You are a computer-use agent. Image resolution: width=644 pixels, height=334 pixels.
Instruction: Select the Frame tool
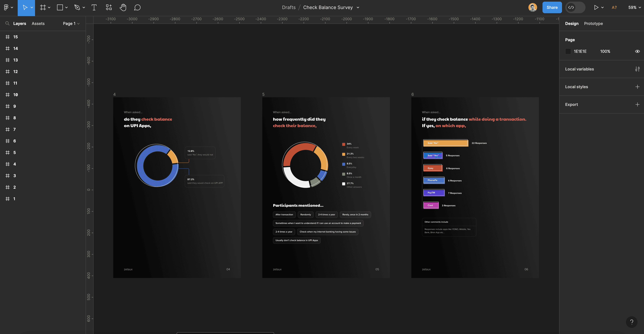click(43, 8)
